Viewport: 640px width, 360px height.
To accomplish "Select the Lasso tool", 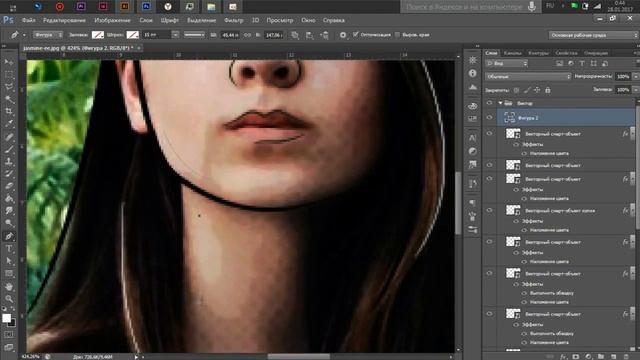I will pyautogui.click(x=9, y=87).
